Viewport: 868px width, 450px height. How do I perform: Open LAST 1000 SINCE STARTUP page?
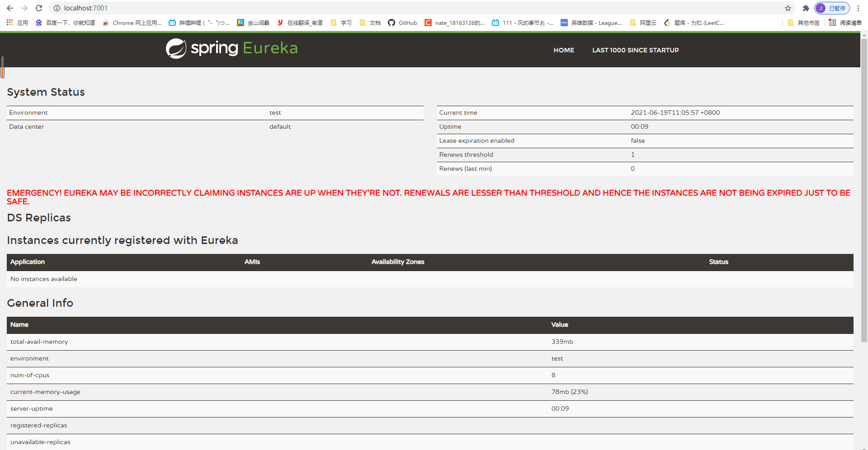point(636,50)
